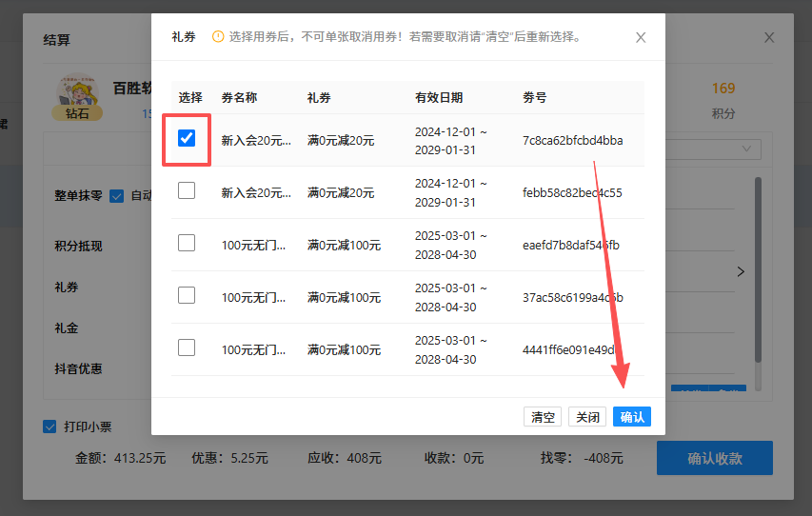Click coupon number 7c8ca62bfcbd4bba
812x516 pixels.
coord(573,140)
